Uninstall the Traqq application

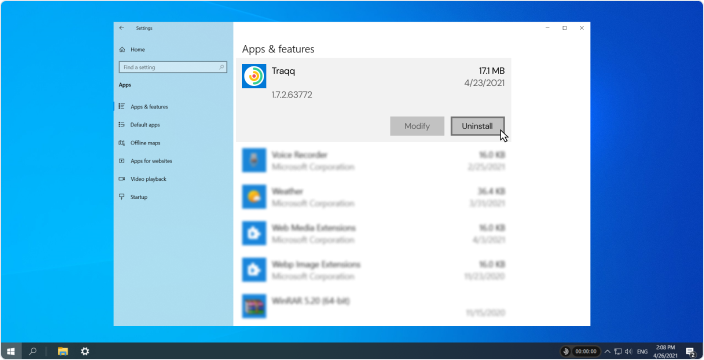(478, 126)
